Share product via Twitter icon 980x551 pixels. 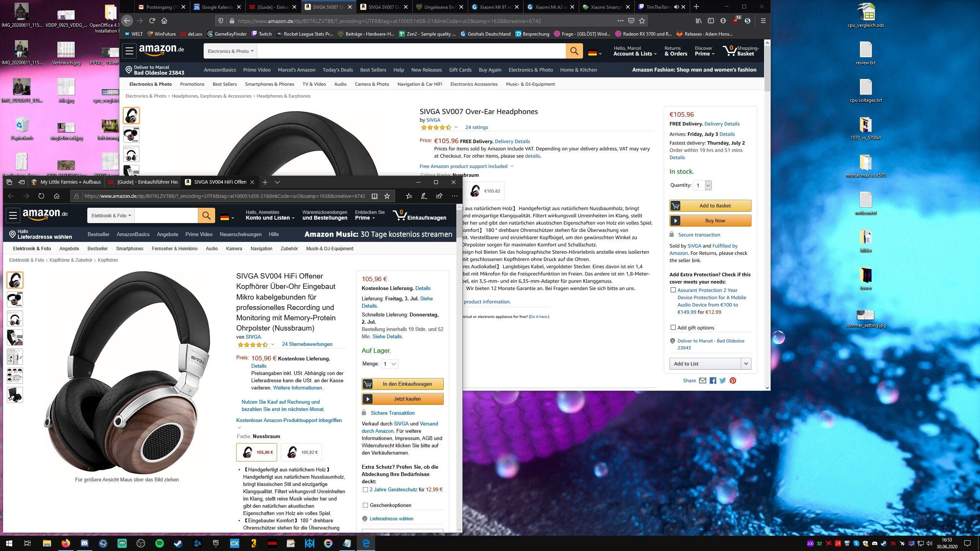(x=723, y=381)
